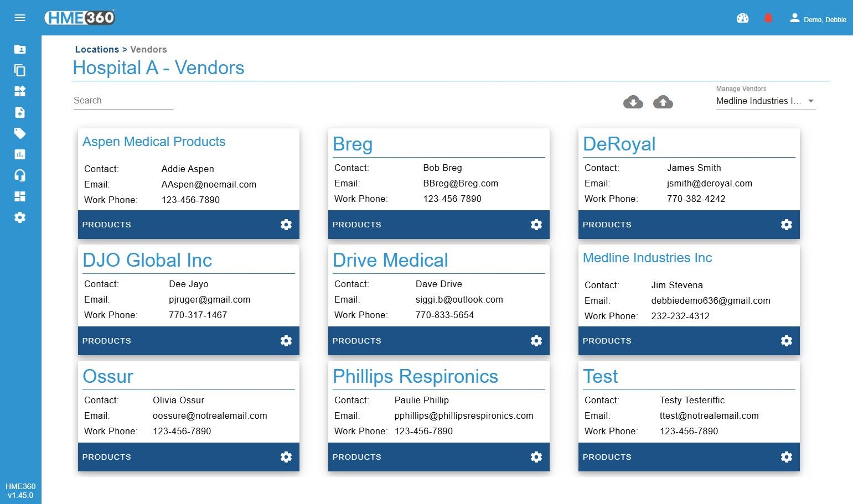Open the DeRoyal vendor title
The height and width of the screenshot is (504, 853).
[619, 144]
